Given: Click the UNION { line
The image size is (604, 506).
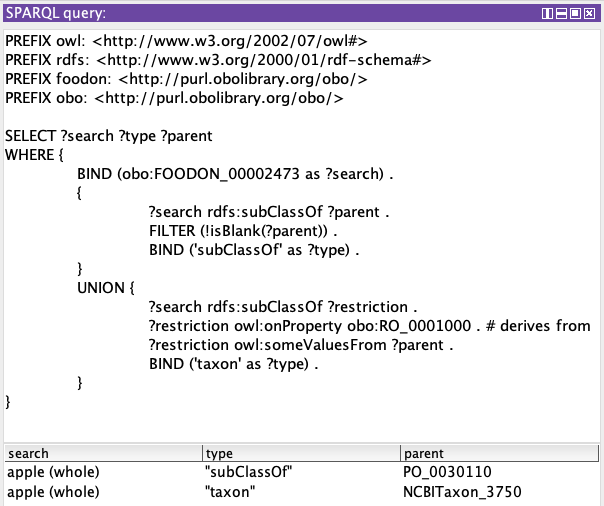Looking at the screenshot, I should [x=106, y=288].
